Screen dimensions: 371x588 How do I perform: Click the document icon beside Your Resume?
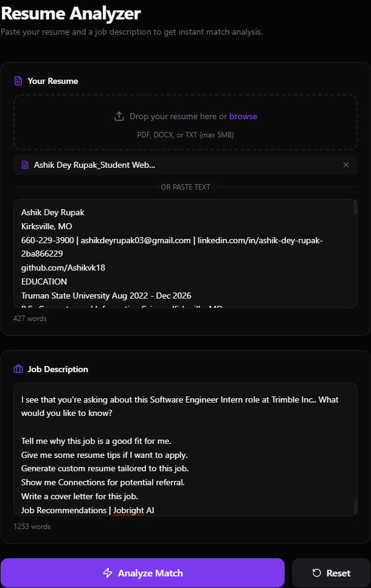[18, 81]
